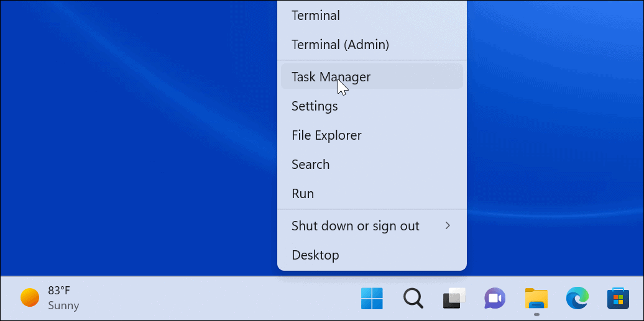Image resolution: width=644 pixels, height=321 pixels.
Task: Select Terminal in the context menu
Action: (372, 16)
